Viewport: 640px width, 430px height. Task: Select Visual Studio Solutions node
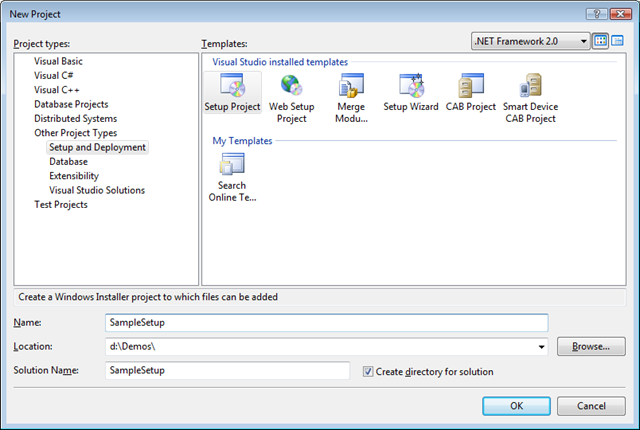[x=97, y=190]
